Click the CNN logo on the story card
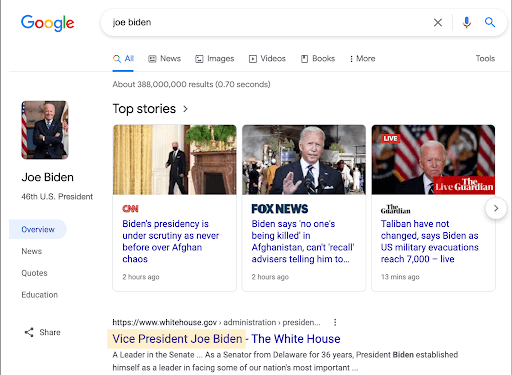The image size is (512, 375). (130, 209)
